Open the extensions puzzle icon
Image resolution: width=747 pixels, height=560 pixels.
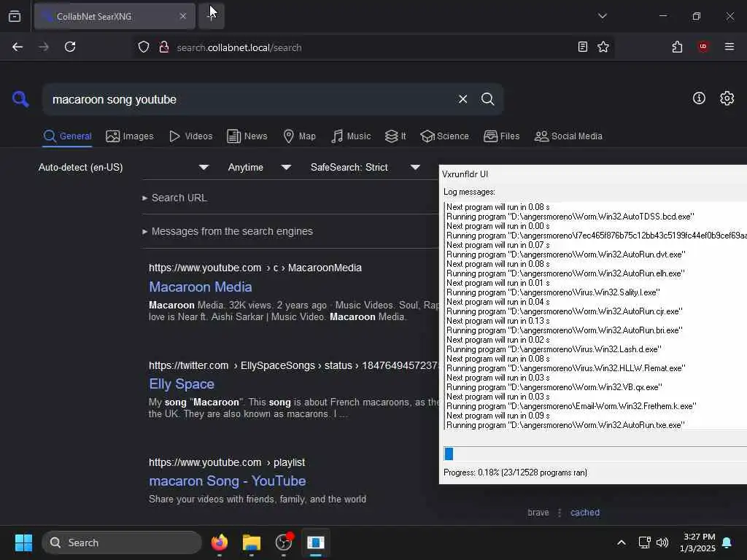[x=677, y=47]
